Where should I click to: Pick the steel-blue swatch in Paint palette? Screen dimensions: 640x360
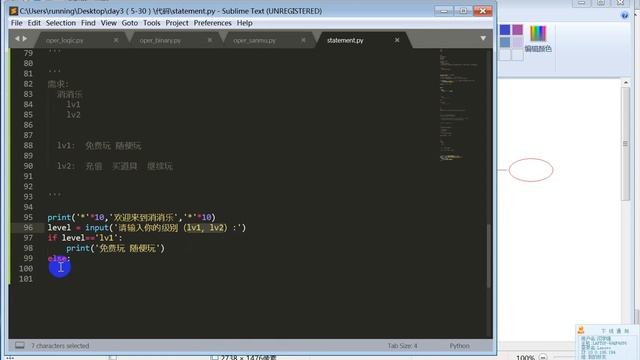tap(505, 42)
